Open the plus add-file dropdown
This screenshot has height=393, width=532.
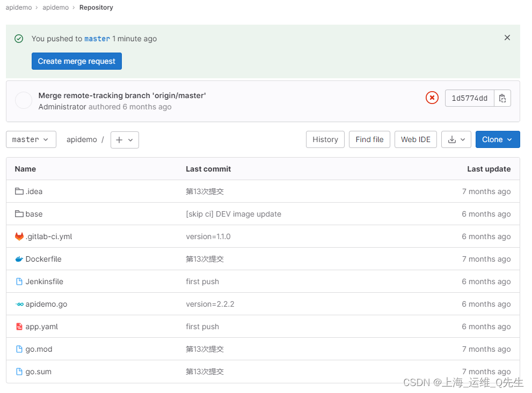point(125,140)
